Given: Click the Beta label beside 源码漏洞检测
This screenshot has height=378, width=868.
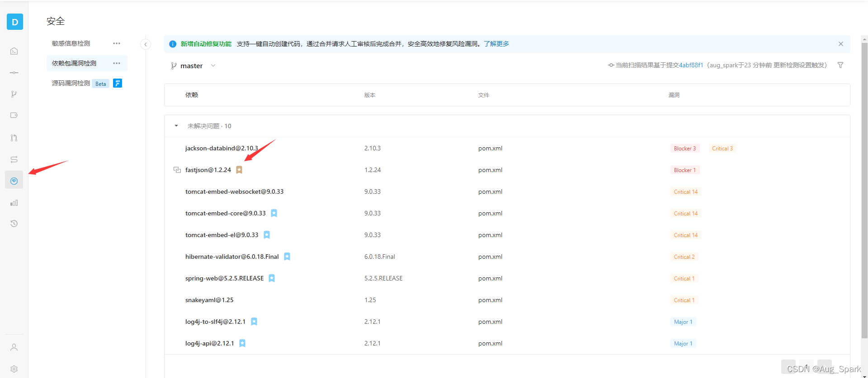Looking at the screenshot, I should pyautogui.click(x=101, y=84).
